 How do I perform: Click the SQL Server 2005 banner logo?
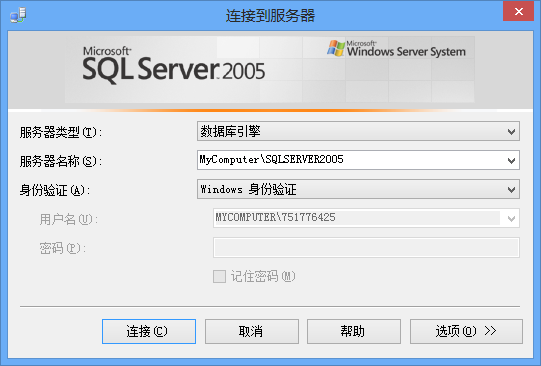(174, 66)
